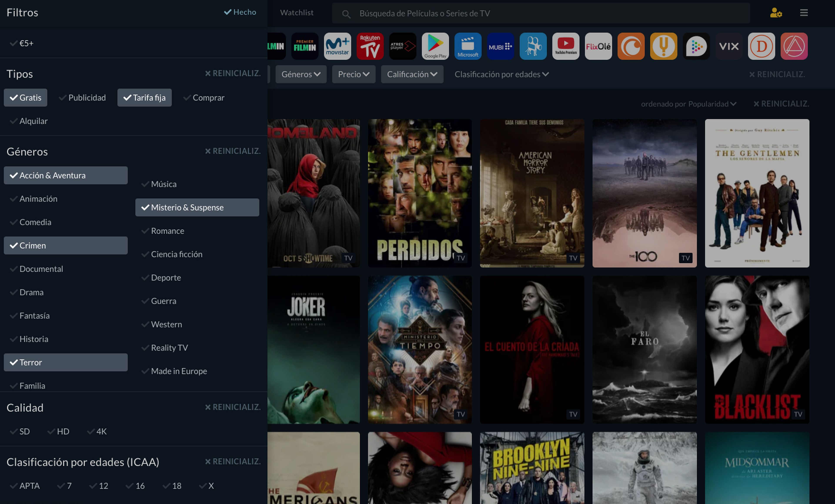Open the American Horror Story poster

[532, 193]
